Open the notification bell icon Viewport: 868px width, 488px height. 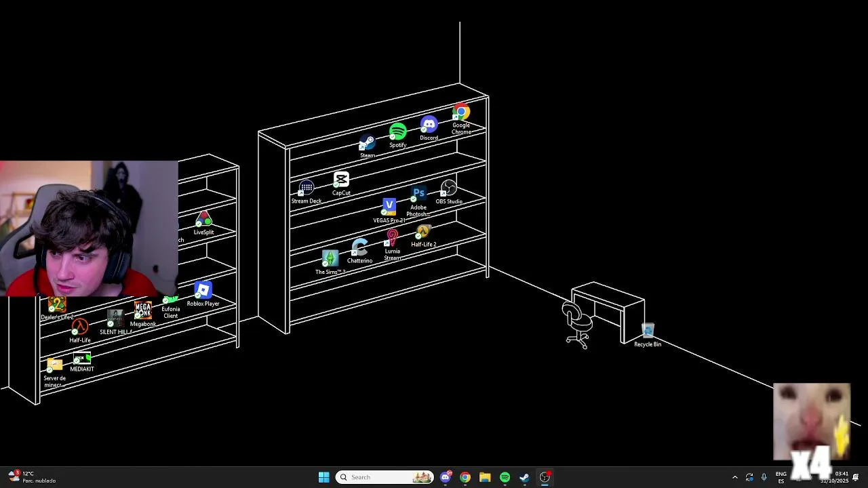(856, 477)
